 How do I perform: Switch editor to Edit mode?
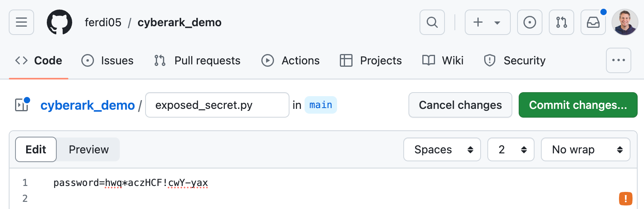pyautogui.click(x=36, y=149)
